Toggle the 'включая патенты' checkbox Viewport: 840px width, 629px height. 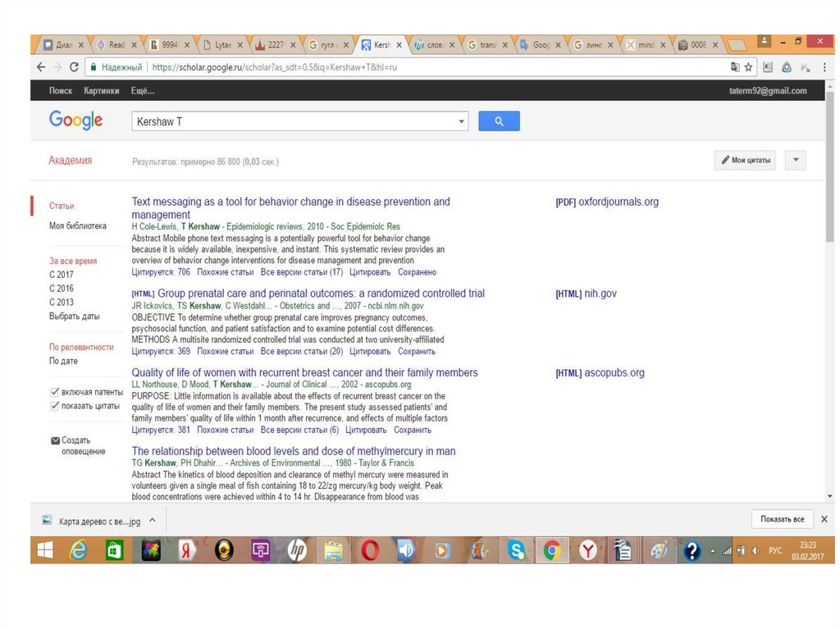(55, 392)
